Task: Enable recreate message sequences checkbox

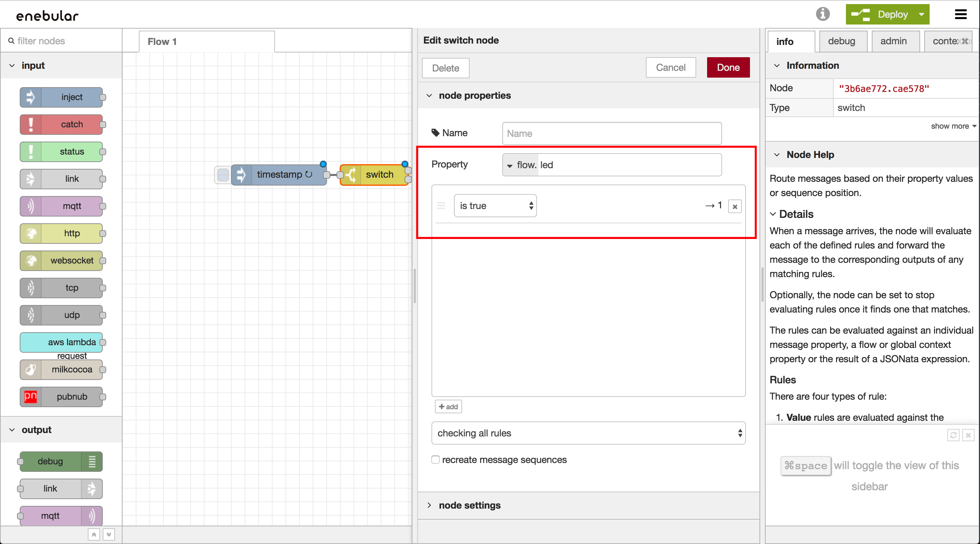Action: point(436,460)
